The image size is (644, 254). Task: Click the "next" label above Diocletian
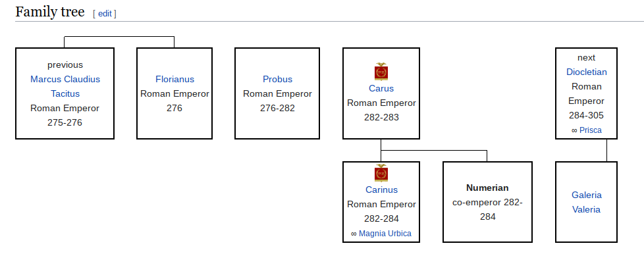coord(586,58)
